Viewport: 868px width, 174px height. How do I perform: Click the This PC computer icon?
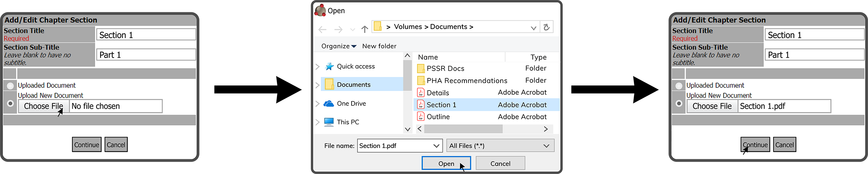(329, 122)
